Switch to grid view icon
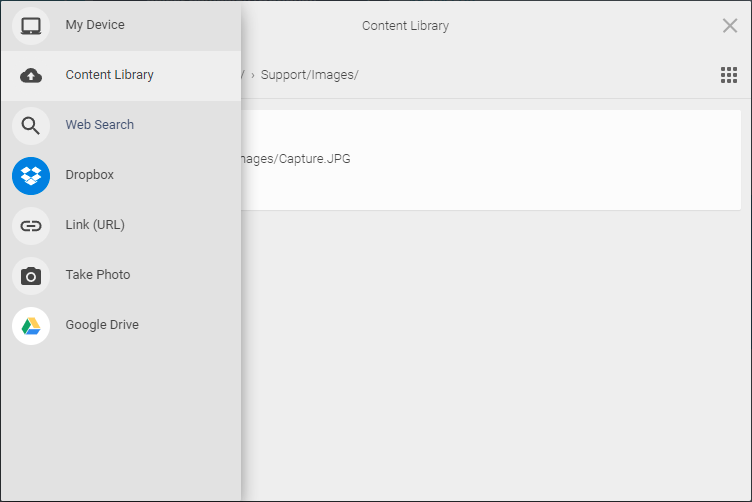Screen dimensions: 752x502 point(728,75)
